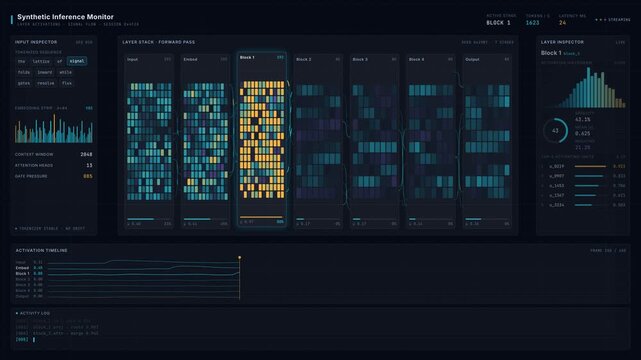This screenshot has width=641, height=360.
Task: Choose the 'resolve' token chip
Action: pyautogui.click(x=46, y=83)
